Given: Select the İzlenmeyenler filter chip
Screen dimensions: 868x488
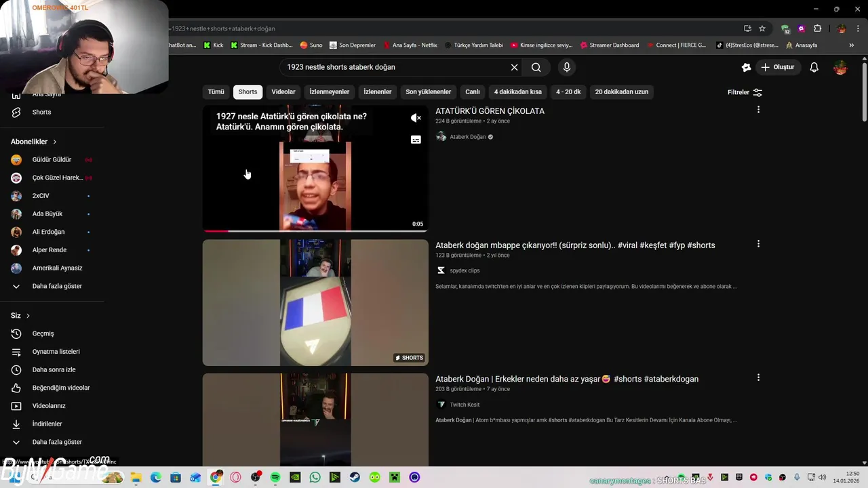Looking at the screenshot, I should point(330,92).
